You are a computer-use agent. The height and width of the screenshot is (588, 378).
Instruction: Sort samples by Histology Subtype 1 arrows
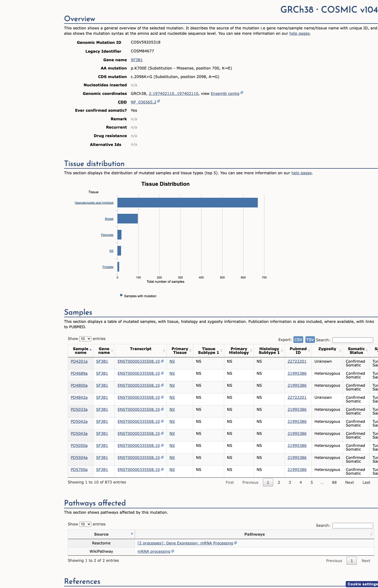click(x=282, y=351)
